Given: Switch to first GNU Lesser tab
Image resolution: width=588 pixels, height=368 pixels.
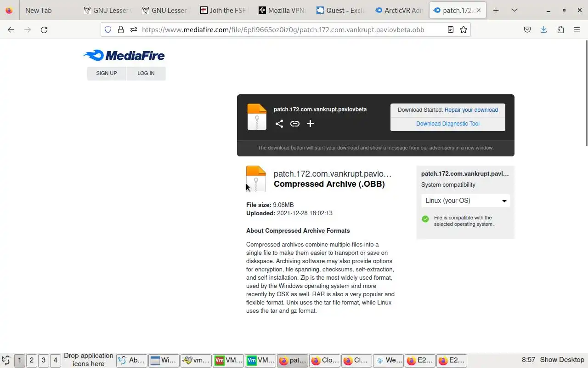Looking at the screenshot, I should click(107, 10).
